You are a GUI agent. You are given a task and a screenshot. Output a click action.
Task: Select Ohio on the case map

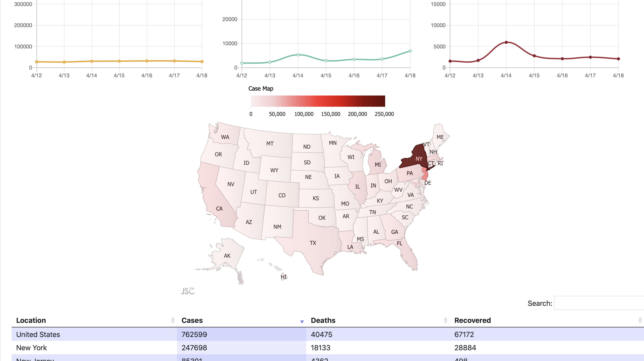(x=388, y=181)
